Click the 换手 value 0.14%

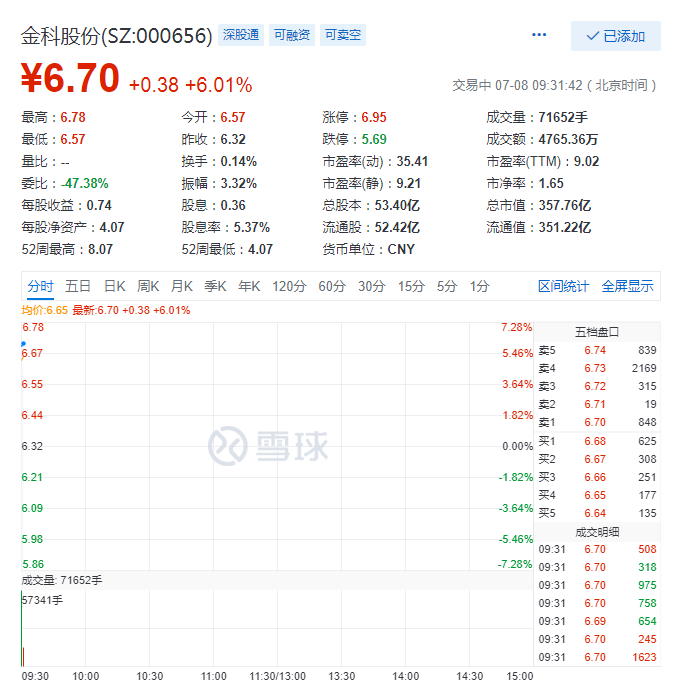[x=239, y=161]
